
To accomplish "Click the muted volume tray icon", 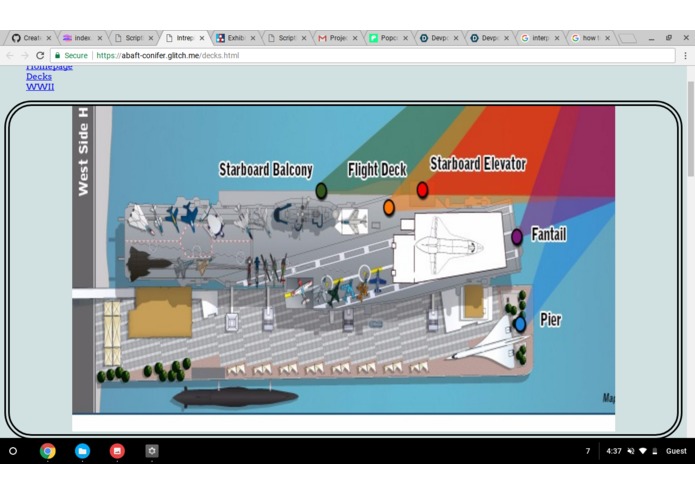I will pos(630,451).
